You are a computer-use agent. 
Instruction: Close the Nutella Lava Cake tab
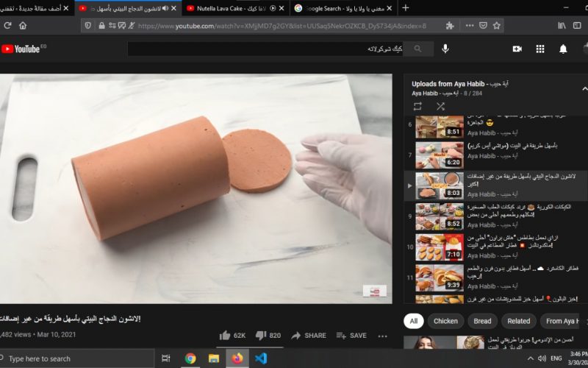pos(282,8)
